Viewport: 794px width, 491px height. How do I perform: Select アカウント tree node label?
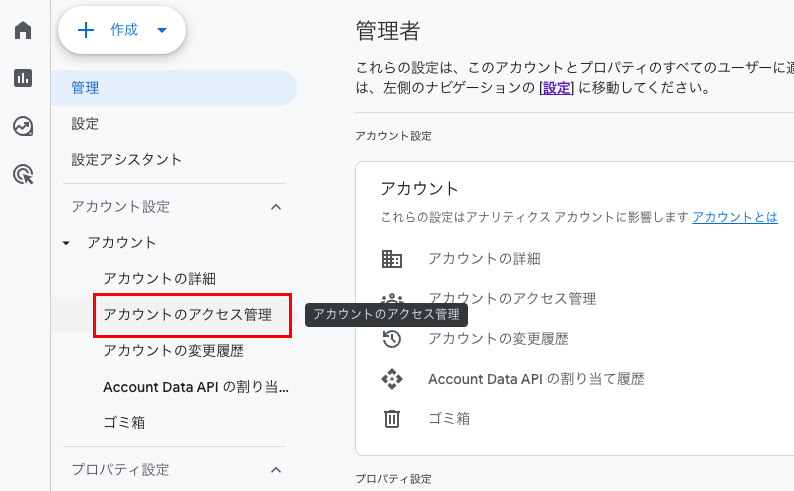pos(122,242)
